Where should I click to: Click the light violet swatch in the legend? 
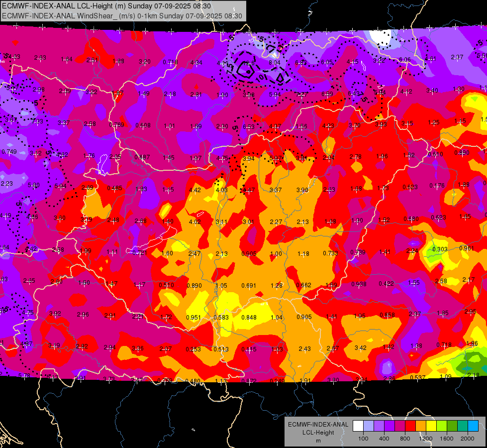tap(379, 426)
